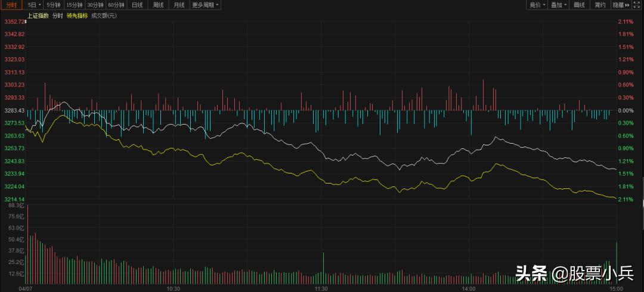Choose the 30分钟 interval button
This screenshot has width=644, height=292.
coord(95,5)
